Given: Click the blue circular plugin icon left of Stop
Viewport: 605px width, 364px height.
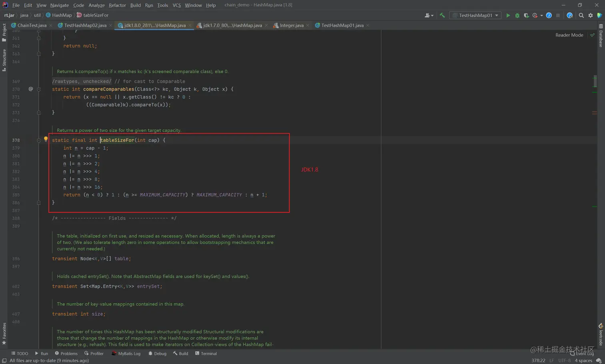Looking at the screenshot, I should 549,15.
